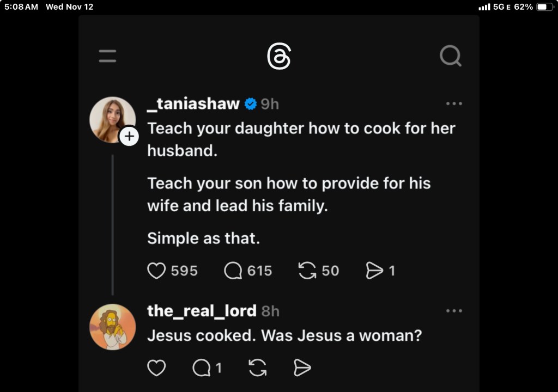Repost the the_real_lord reply
Viewport: 558px width, 392px height.
(257, 368)
